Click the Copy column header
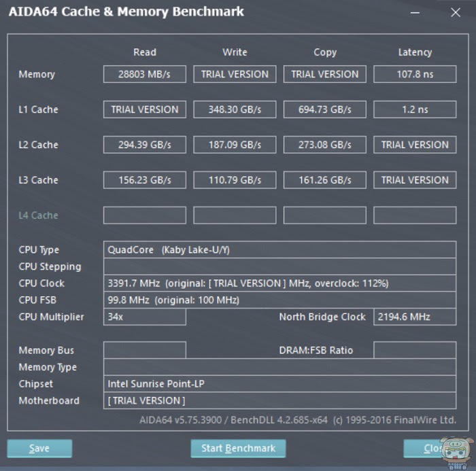Screen dimensions: 476x471 (325, 52)
